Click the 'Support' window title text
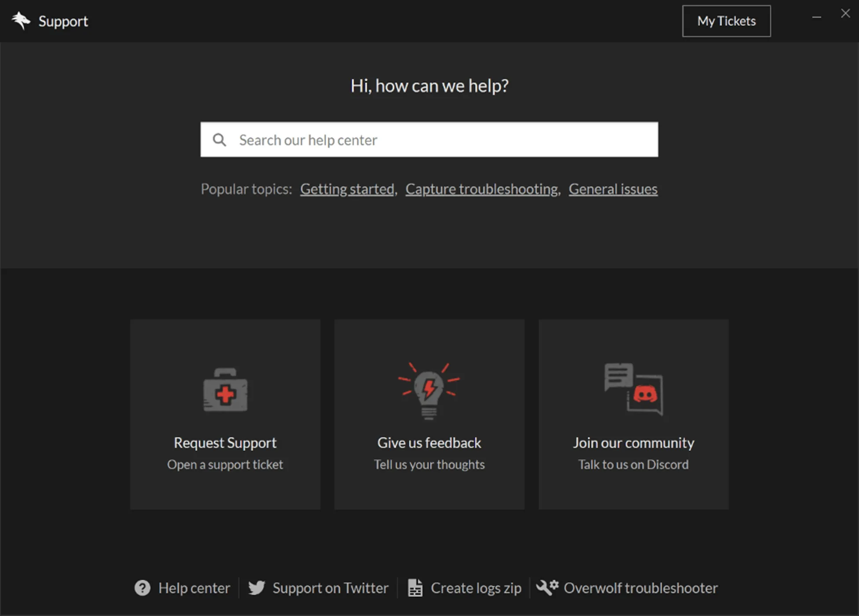 pyautogui.click(x=63, y=22)
